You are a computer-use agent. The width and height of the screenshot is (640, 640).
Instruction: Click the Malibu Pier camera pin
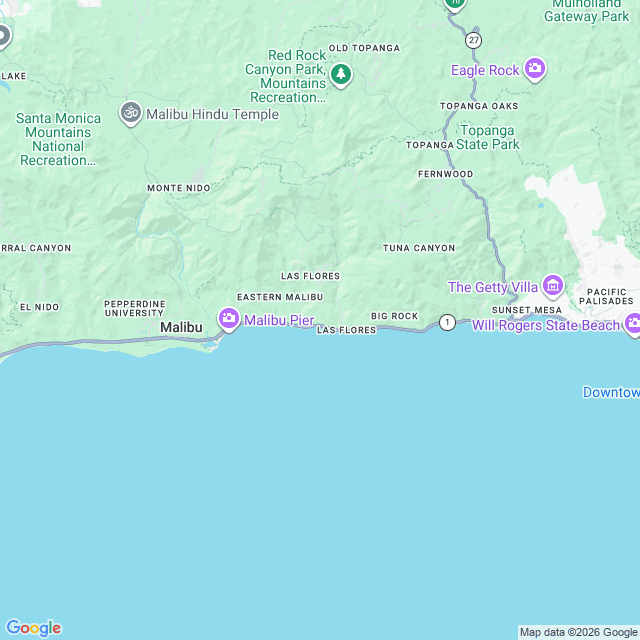tap(229, 319)
